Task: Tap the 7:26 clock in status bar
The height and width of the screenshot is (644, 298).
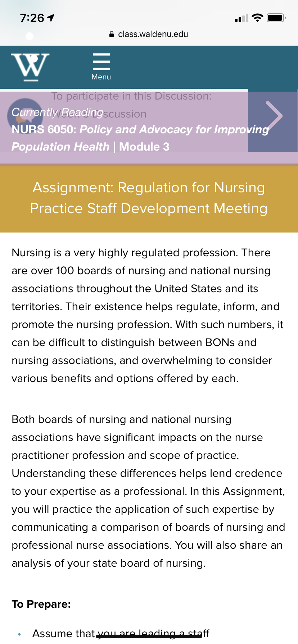Action: point(32,18)
